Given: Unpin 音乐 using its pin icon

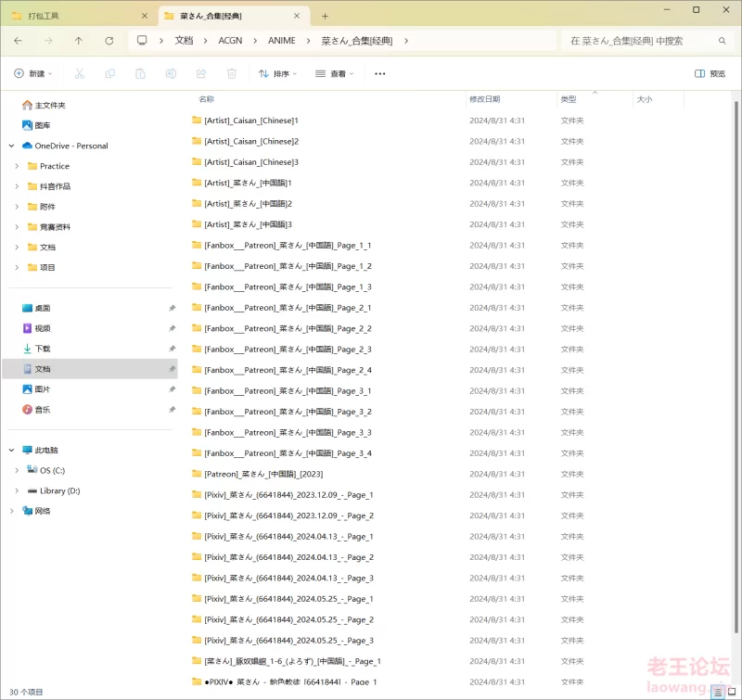Looking at the screenshot, I should tap(172, 410).
